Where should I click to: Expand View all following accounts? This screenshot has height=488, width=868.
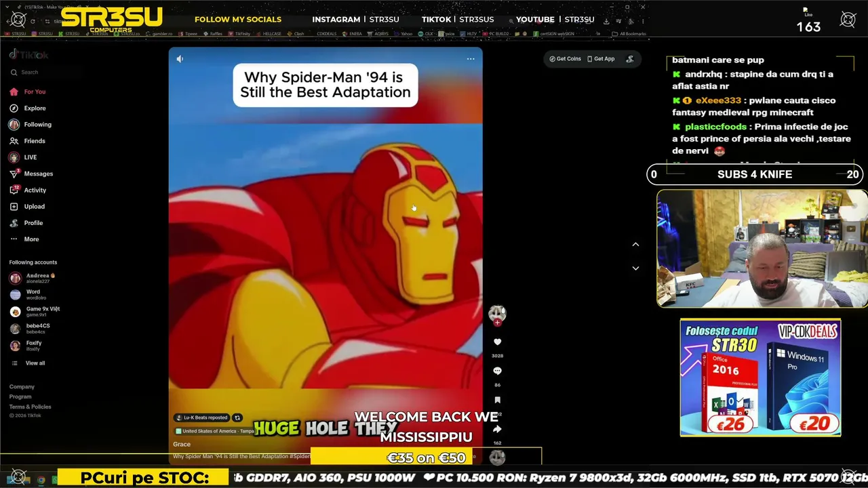tap(28, 363)
